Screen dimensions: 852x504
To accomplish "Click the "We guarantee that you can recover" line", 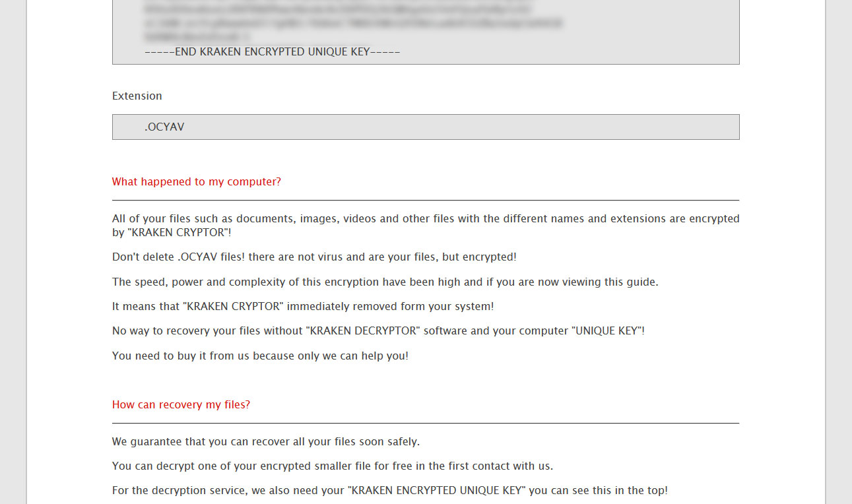I will 266,441.
